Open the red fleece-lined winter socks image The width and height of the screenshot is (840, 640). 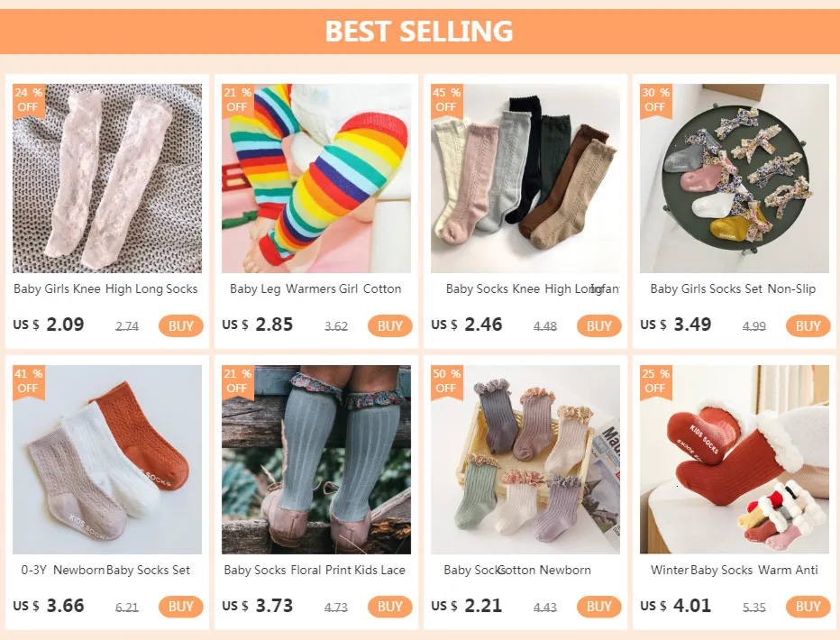pos(735,460)
